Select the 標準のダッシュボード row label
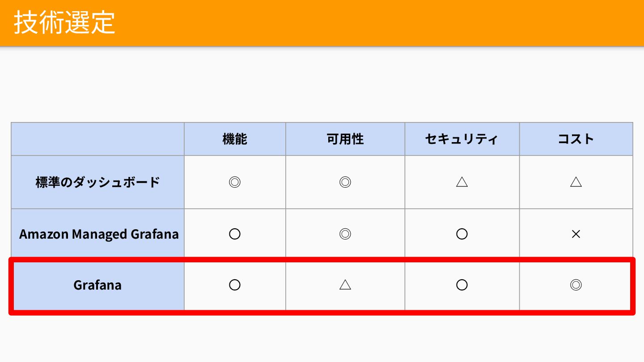Screen dimensions: 644x362 97,182
